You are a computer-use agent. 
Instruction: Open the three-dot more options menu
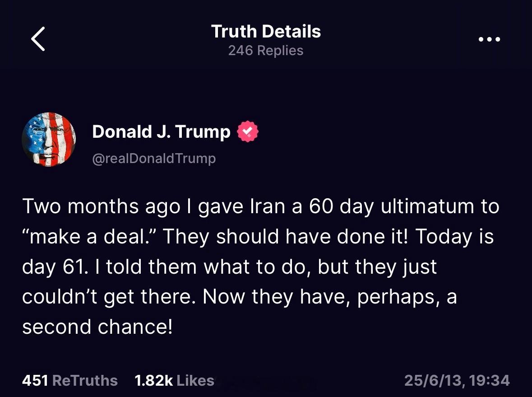tap(489, 39)
